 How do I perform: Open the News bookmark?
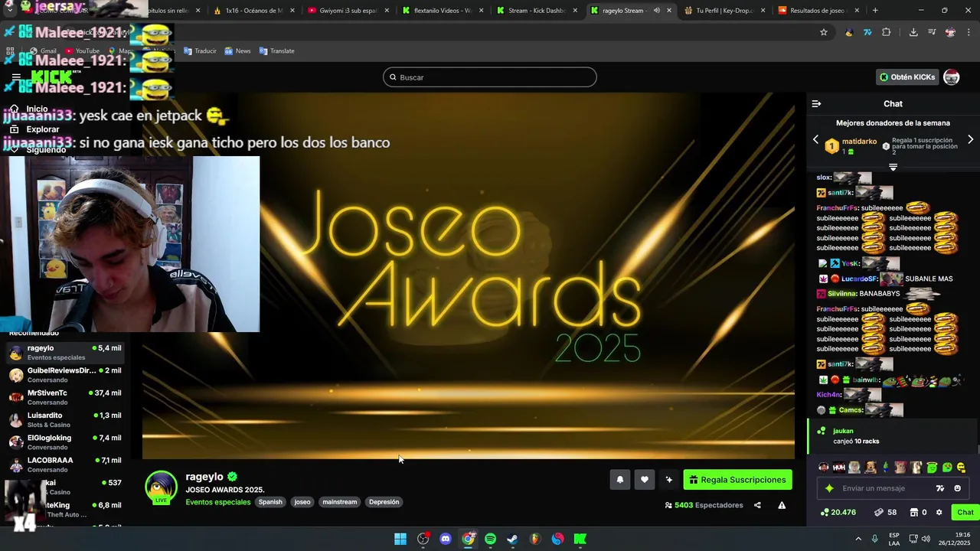[x=237, y=51]
